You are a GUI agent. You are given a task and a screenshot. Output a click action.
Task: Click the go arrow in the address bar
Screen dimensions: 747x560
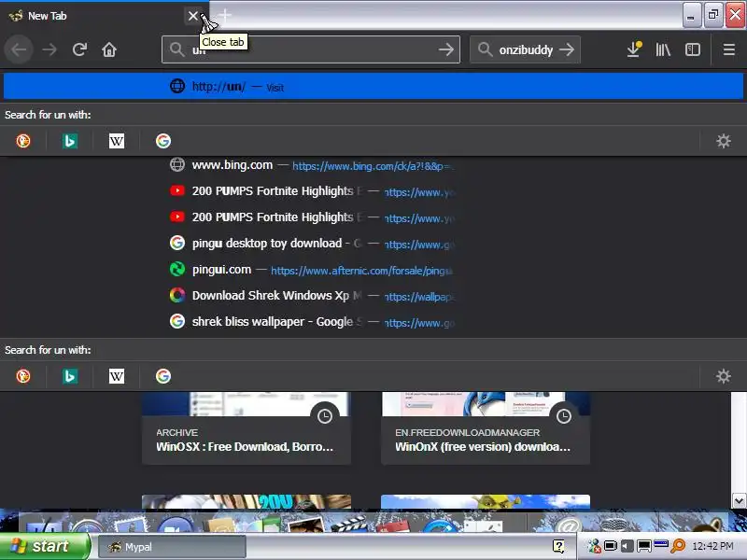446,49
